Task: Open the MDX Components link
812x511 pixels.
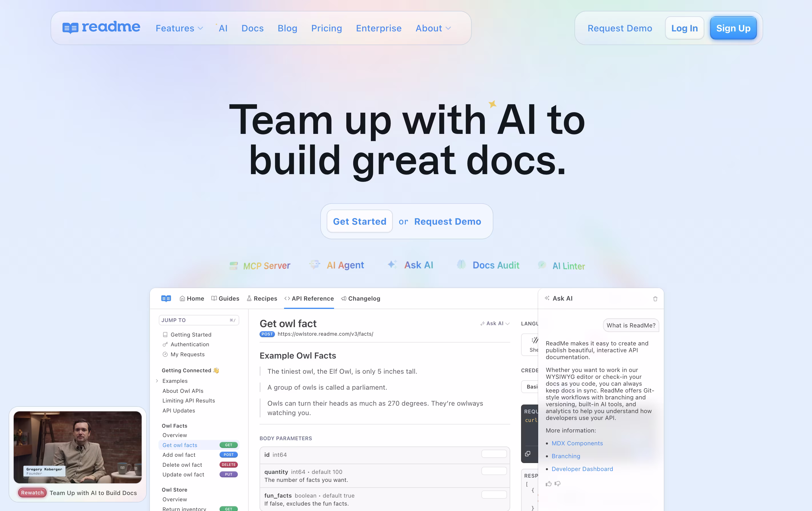Action: 577,443
